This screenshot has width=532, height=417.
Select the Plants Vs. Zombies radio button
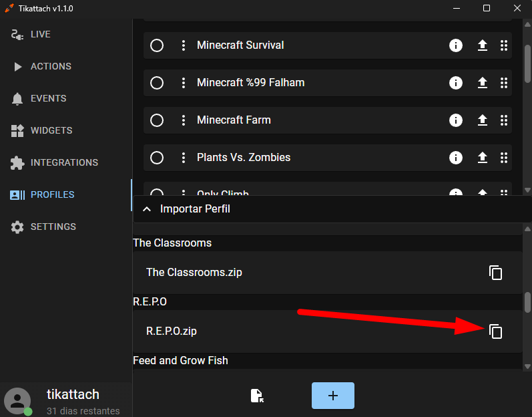[x=157, y=158]
